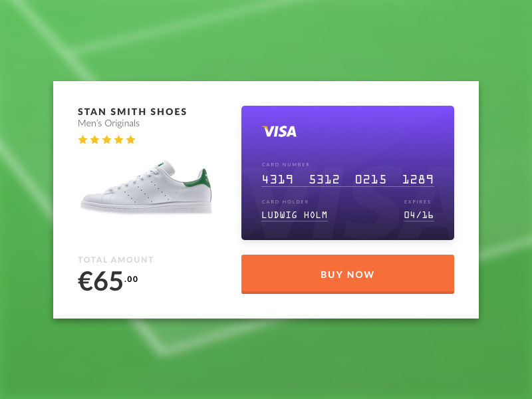Image resolution: width=532 pixels, height=399 pixels.
Task: Open the Men's Originals category link
Action: pyautogui.click(x=109, y=124)
